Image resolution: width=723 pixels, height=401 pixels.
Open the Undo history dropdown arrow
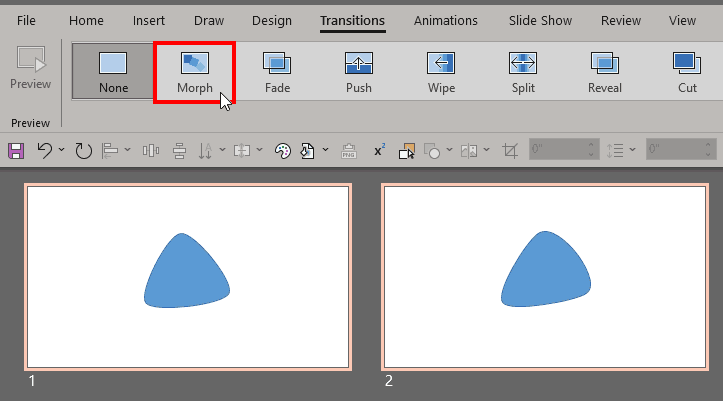62,151
